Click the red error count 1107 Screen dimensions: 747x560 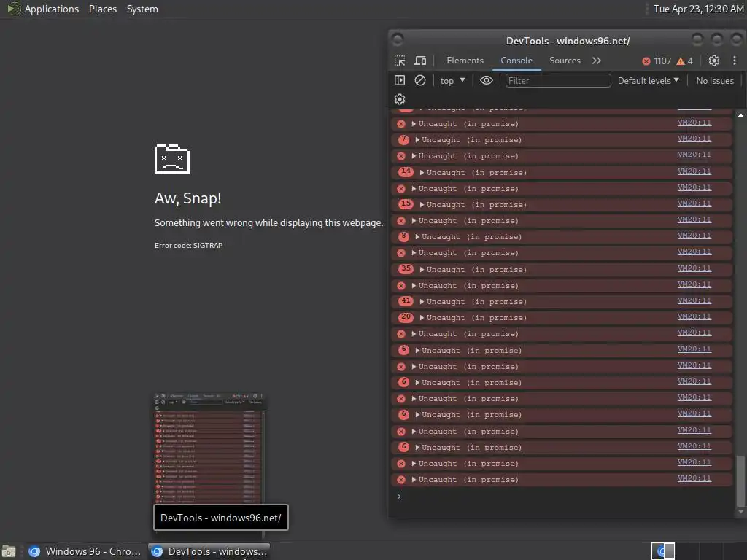[657, 61]
